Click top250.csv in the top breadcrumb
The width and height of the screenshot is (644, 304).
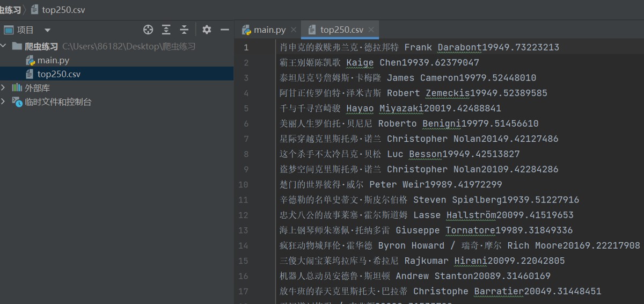point(63,10)
